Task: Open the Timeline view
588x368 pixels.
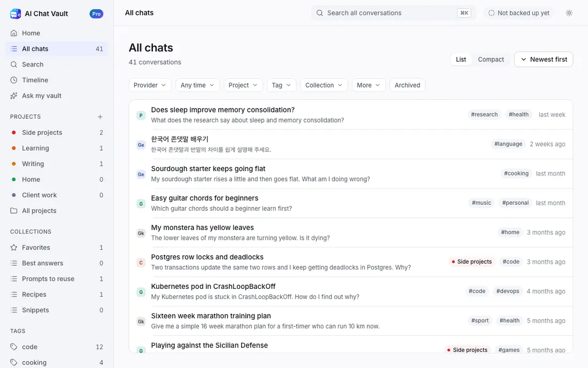Action: coord(57,80)
